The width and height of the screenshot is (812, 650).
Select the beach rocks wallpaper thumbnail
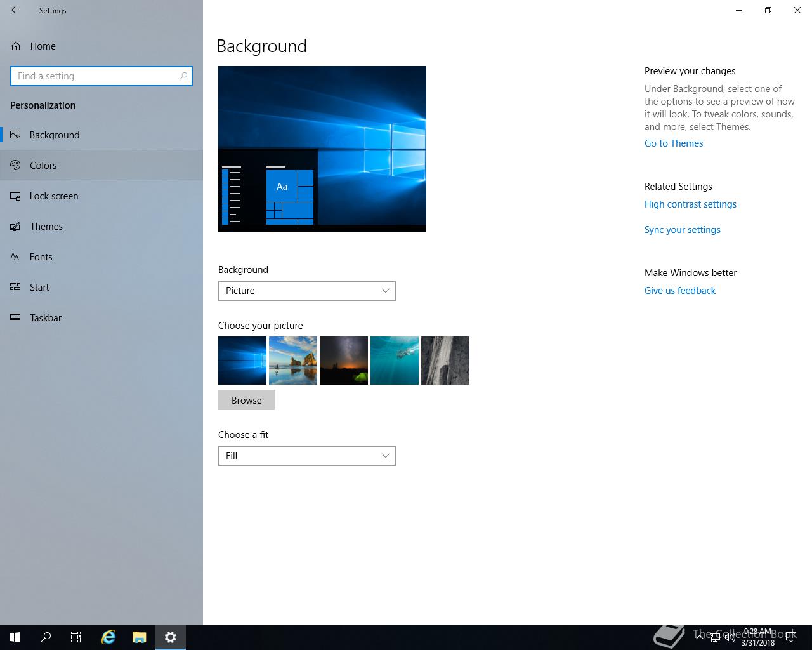tap(293, 361)
